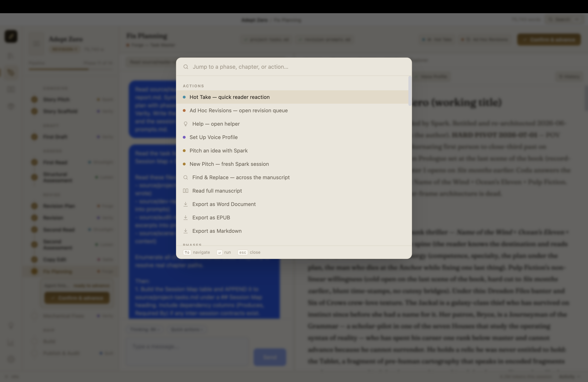Image resolution: width=588 pixels, height=382 pixels.
Task: Click the lightbulb icon beside Help
Action: click(186, 124)
